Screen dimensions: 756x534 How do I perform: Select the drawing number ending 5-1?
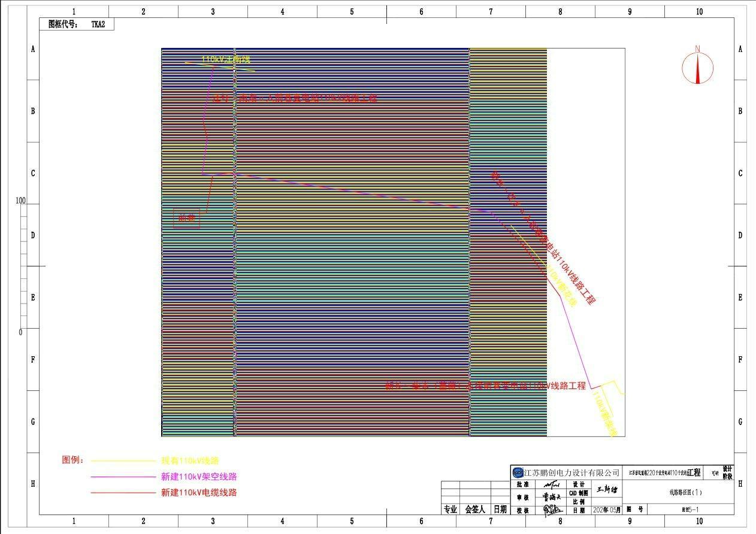[x=691, y=510]
